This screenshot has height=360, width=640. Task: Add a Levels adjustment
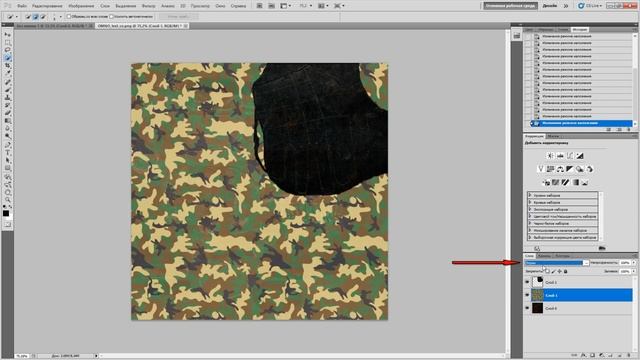[560, 156]
